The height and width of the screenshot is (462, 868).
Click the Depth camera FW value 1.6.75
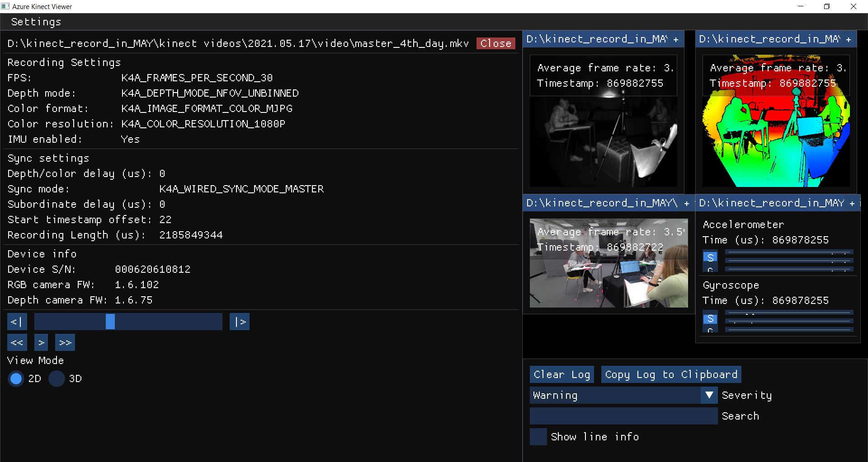coord(133,300)
